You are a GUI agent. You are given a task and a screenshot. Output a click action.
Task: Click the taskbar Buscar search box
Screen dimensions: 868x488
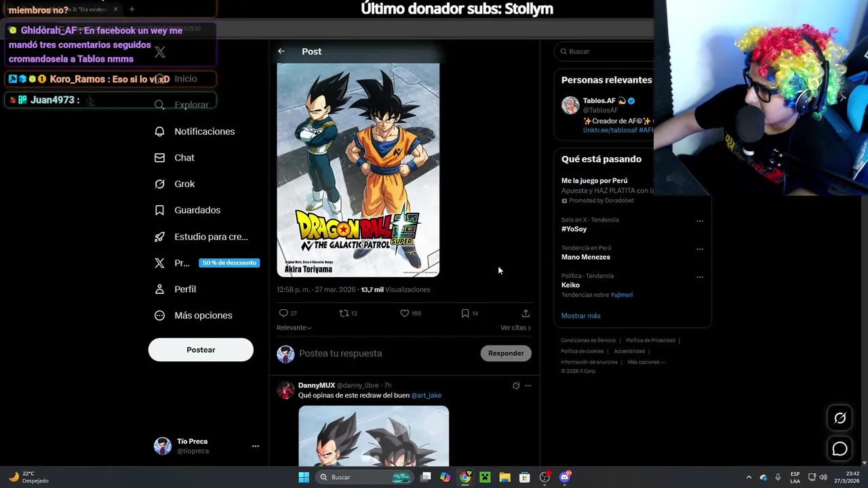tap(366, 477)
